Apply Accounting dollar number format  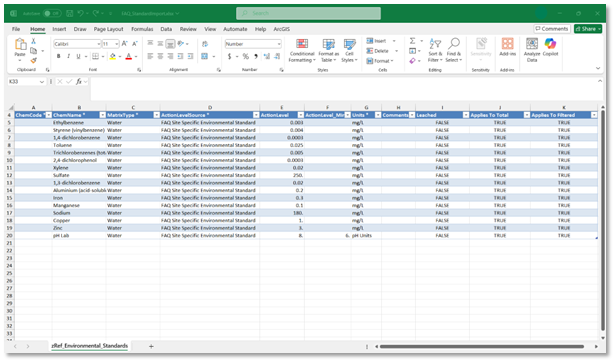tap(229, 57)
